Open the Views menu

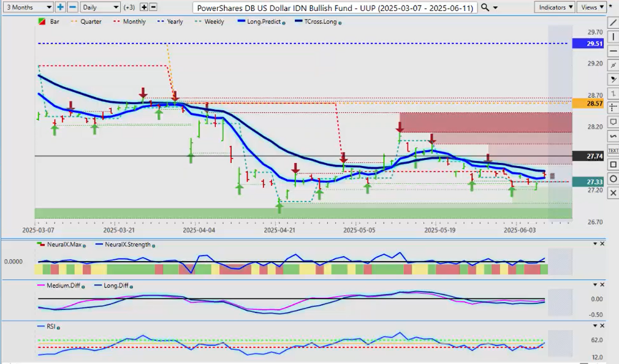(591, 7)
